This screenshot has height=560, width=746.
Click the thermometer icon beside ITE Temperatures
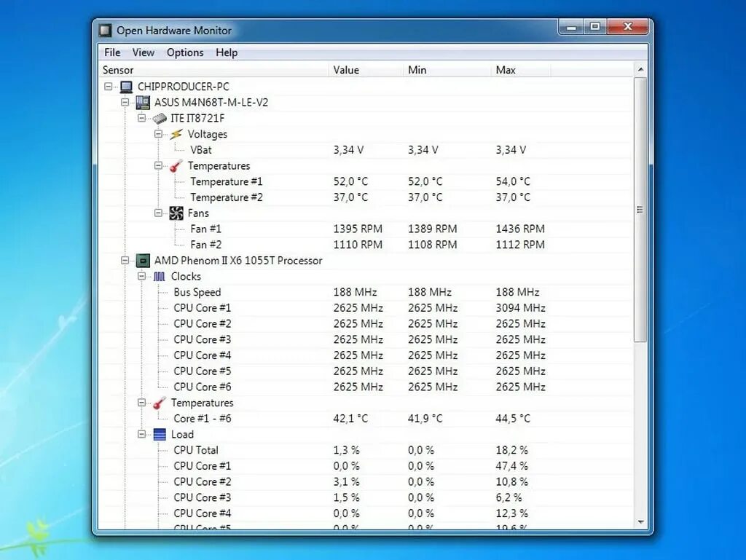[x=176, y=166]
